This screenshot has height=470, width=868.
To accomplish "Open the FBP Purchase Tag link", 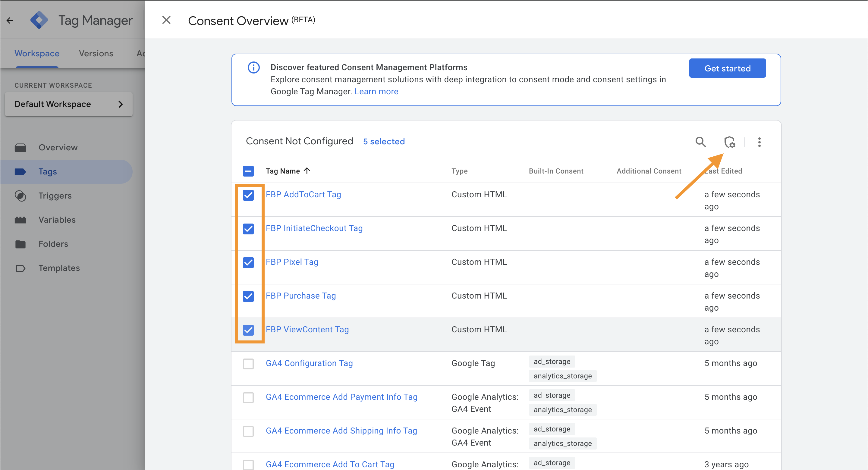I will [300, 296].
